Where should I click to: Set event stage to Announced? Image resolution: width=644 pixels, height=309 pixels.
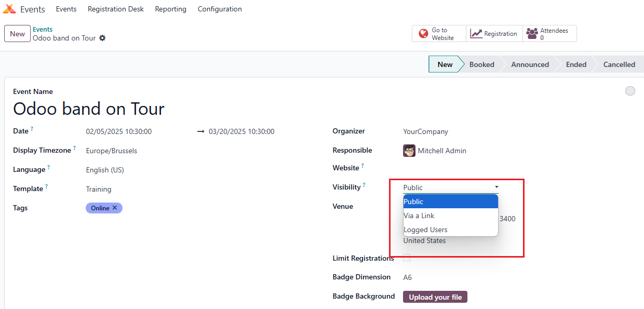click(x=530, y=64)
